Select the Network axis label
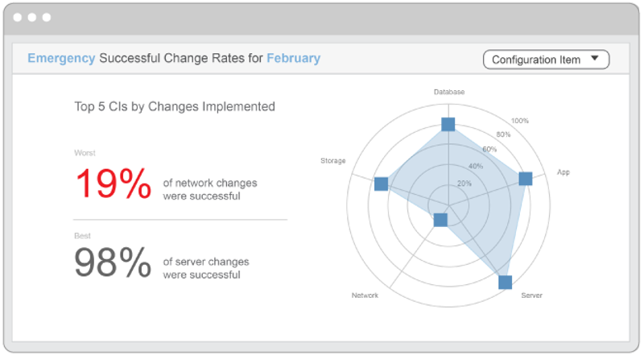The height and width of the screenshot is (355, 644). click(x=365, y=295)
